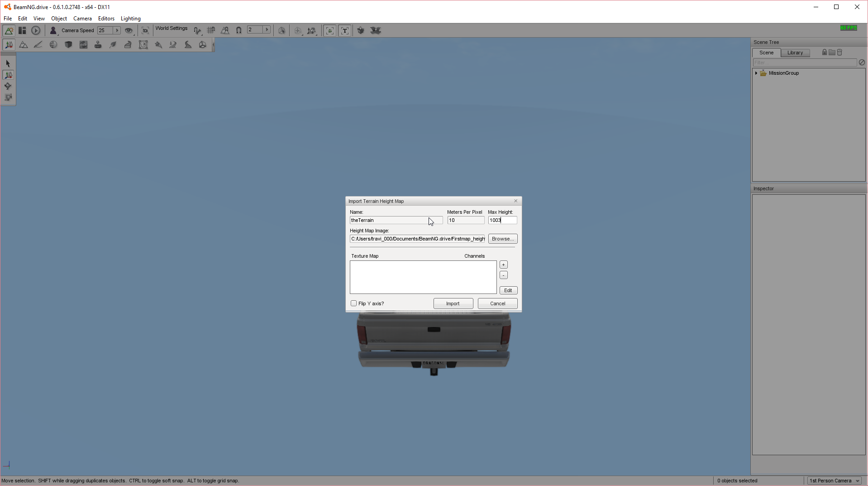Select the Mesh Road Editor icon
Screen dimensions: 868x486
point(128,45)
